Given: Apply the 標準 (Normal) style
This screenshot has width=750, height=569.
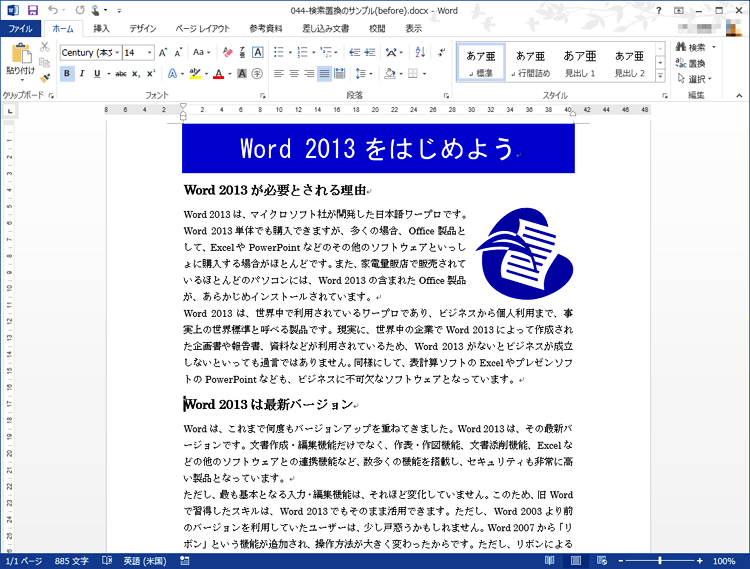Looking at the screenshot, I should click(x=481, y=63).
